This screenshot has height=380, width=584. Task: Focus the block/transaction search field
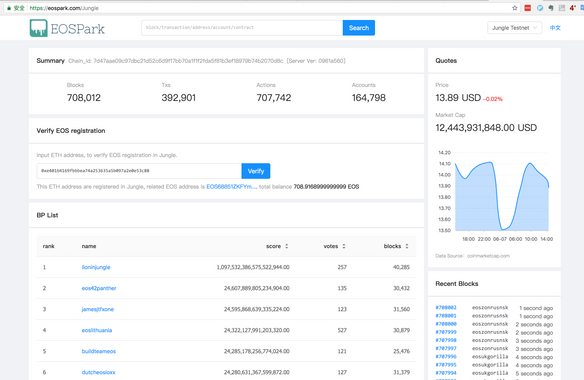(x=242, y=28)
